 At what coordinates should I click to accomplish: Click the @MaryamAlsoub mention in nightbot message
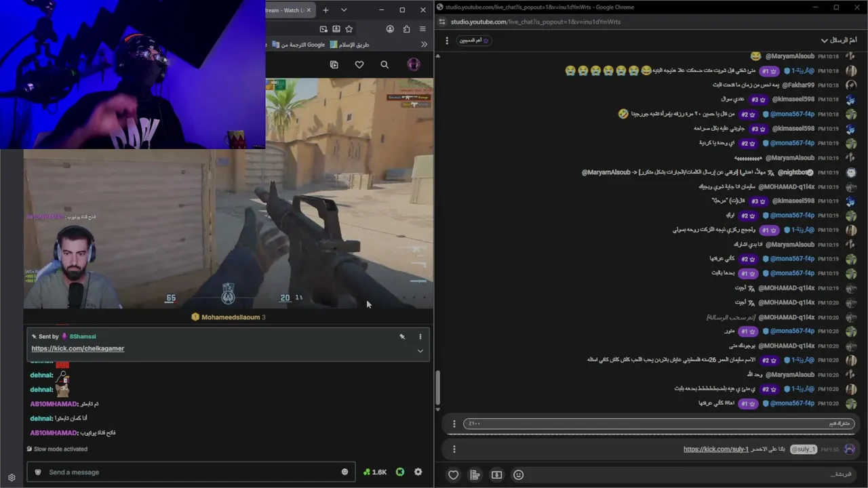(606, 172)
